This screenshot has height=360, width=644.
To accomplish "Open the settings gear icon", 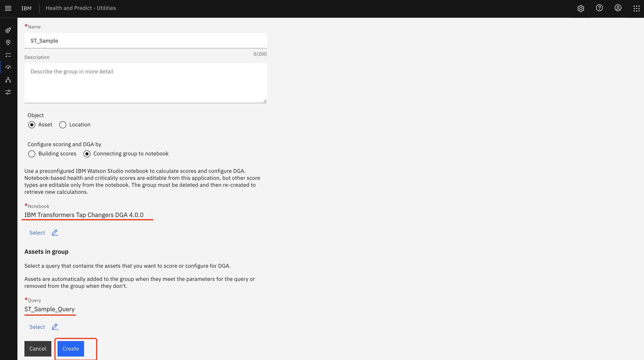I will [581, 8].
